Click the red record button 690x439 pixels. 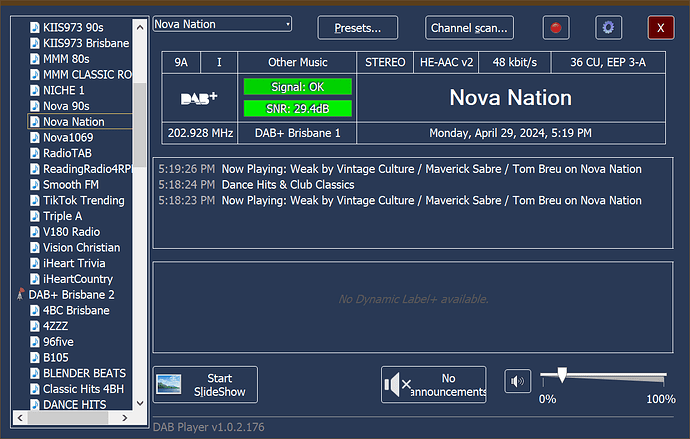[556, 28]
